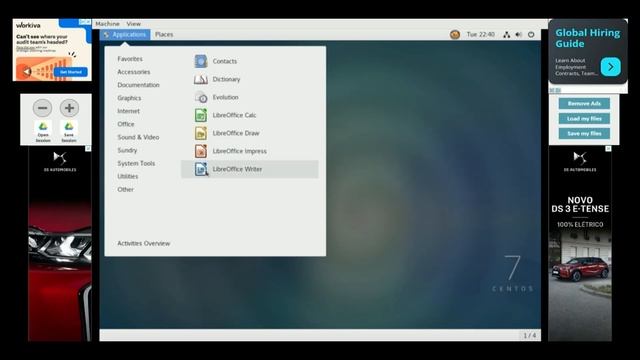Launch LibreOffice Calc icon
Screen dimensions: 640x360
[x=200, y=115]
